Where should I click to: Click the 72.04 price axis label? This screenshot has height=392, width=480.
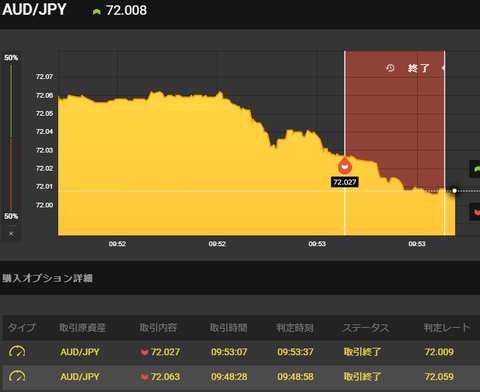pos(44,132)
